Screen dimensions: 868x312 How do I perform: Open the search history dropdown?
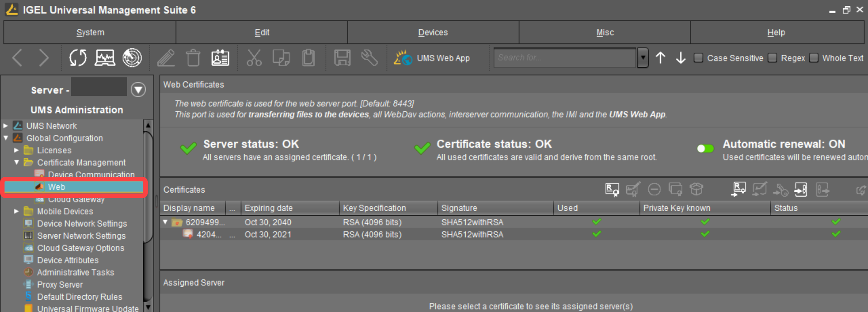click(x=643, y=58)
